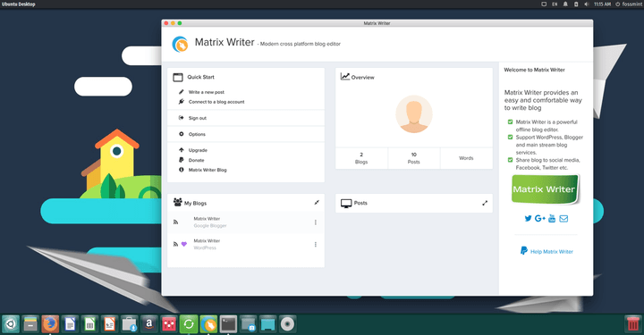Image resolution: width=644 pixels, height=335 pixels.
Task: Open the Terminal in the dock
Action: click(x=228, y=324)
